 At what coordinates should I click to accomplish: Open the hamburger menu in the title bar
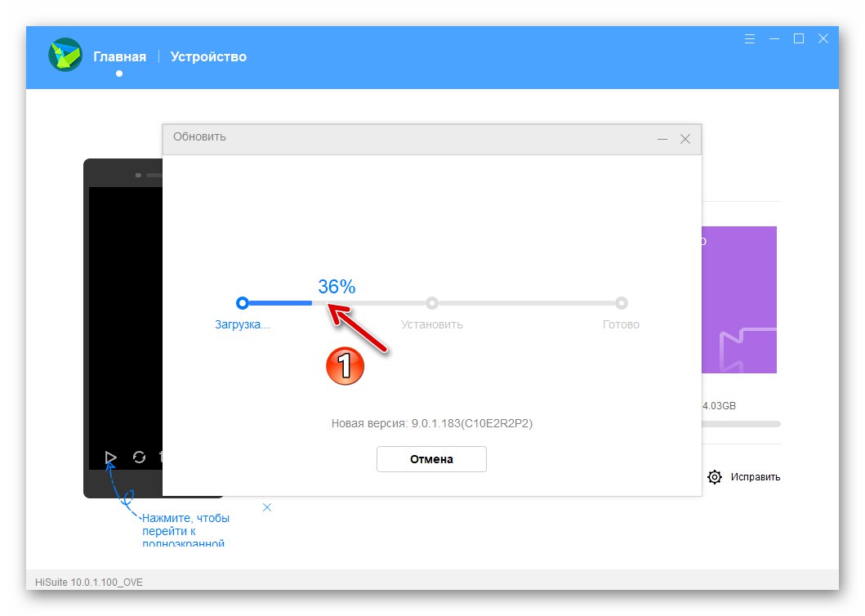pyautogui.click(x=750, y=38)
